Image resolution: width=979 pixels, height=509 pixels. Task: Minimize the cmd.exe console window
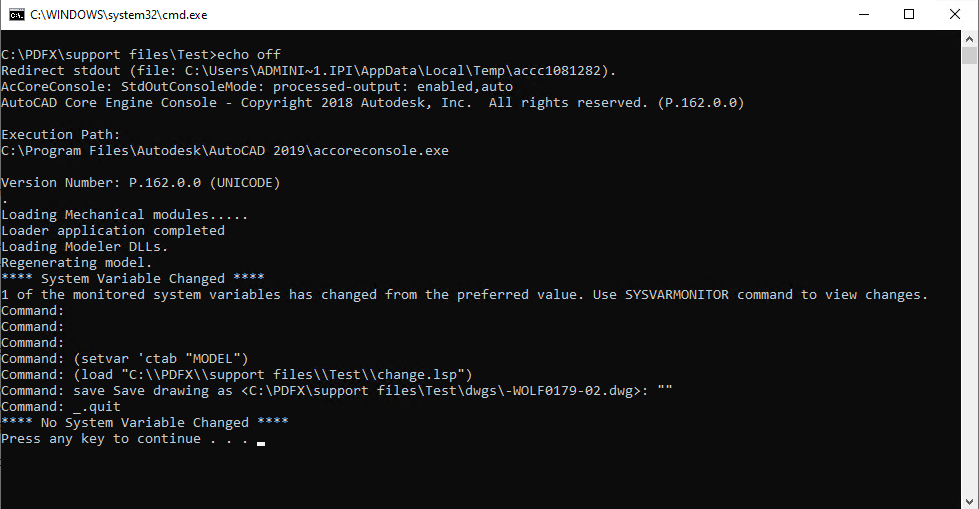click(x=862, y=15)
